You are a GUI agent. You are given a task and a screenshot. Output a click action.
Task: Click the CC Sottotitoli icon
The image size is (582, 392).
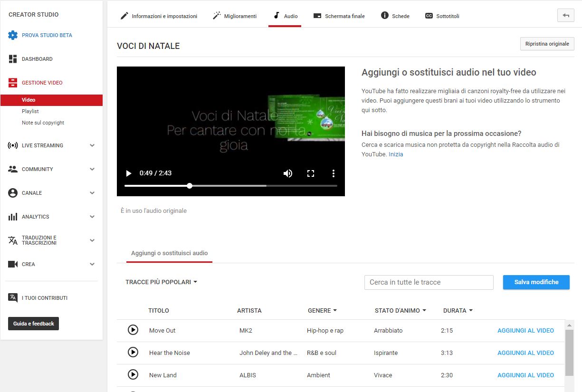(x=429, y=16)
